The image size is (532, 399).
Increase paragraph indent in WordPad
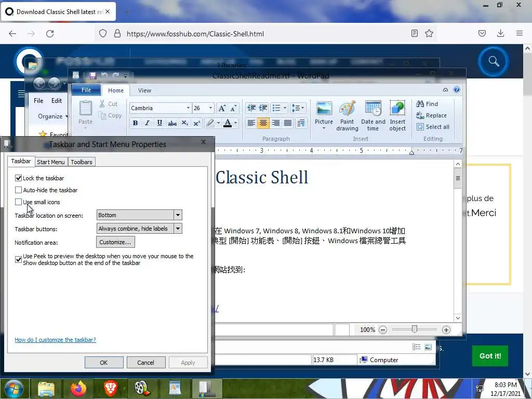(x=263, y=108)
